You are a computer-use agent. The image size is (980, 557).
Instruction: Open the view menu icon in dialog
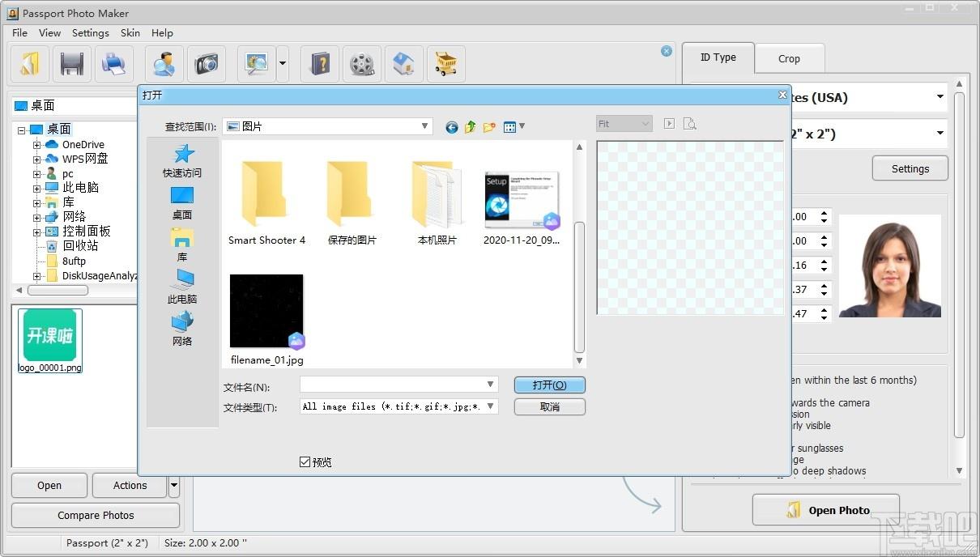click(x=513, y=127)
